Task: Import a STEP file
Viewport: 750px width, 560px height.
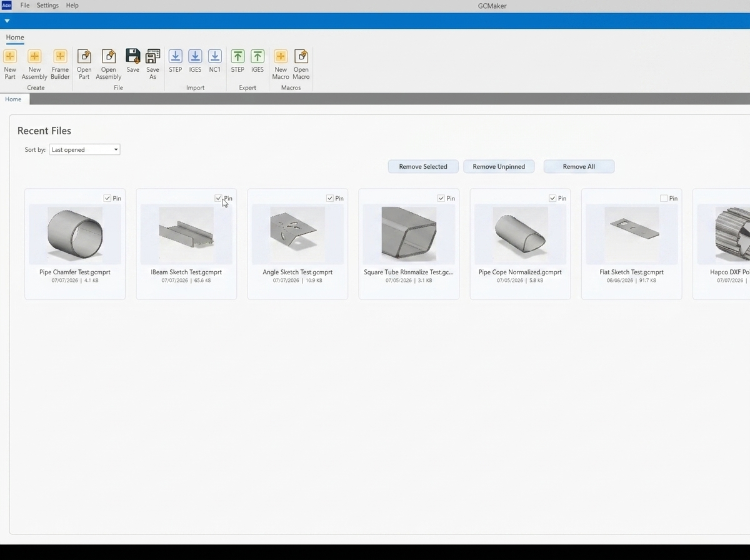Action: click(175, 61)
